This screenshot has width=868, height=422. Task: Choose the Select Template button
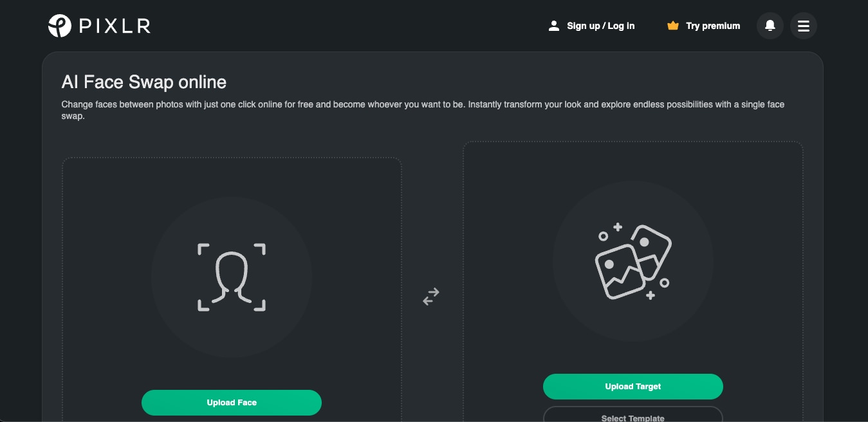click(x=633, y=415)
